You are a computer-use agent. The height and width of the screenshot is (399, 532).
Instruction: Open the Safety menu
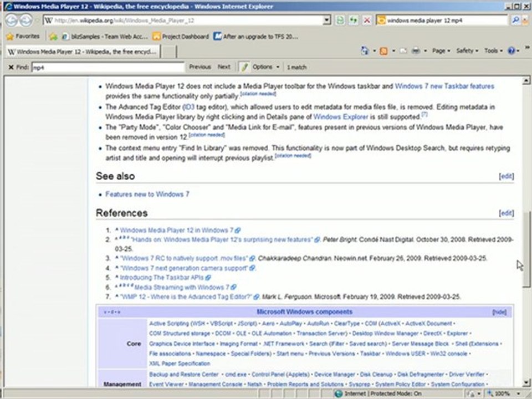pyautogui.click(x=467, y=51)
